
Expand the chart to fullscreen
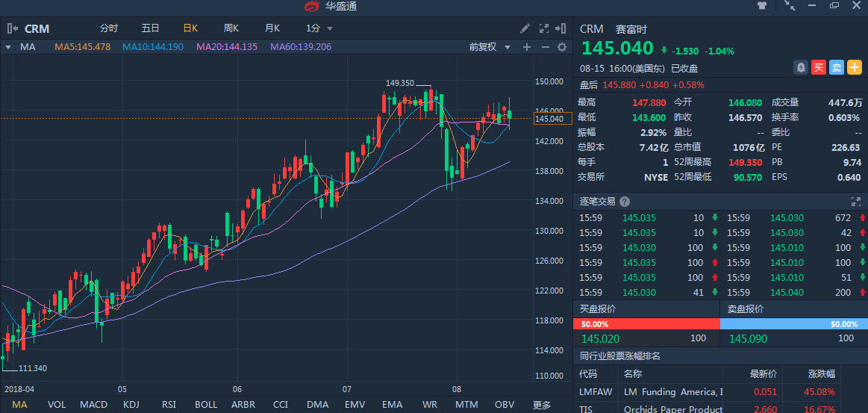tap(544, 28)
